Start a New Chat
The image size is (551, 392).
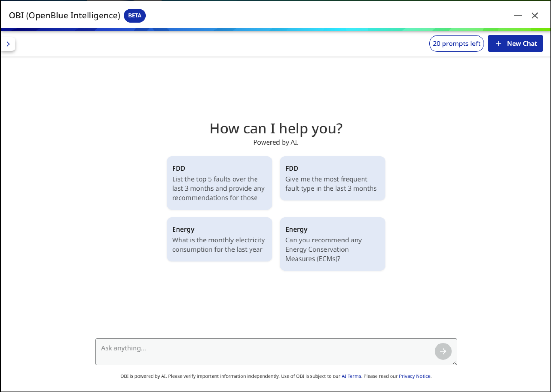click(515, 43)
